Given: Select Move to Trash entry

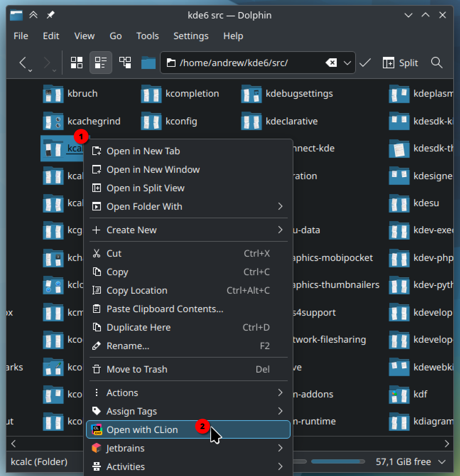Looking at the screenshot, I should click(137, 369).
